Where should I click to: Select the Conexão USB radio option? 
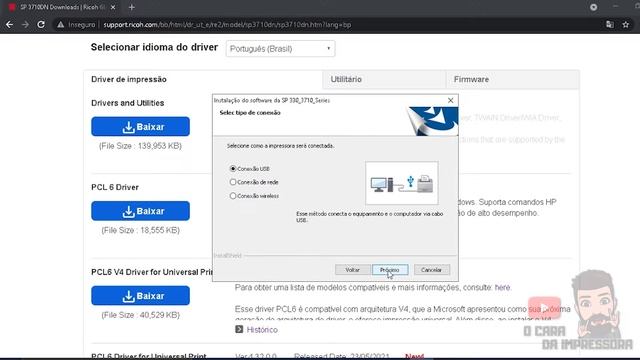click(233, 168)
